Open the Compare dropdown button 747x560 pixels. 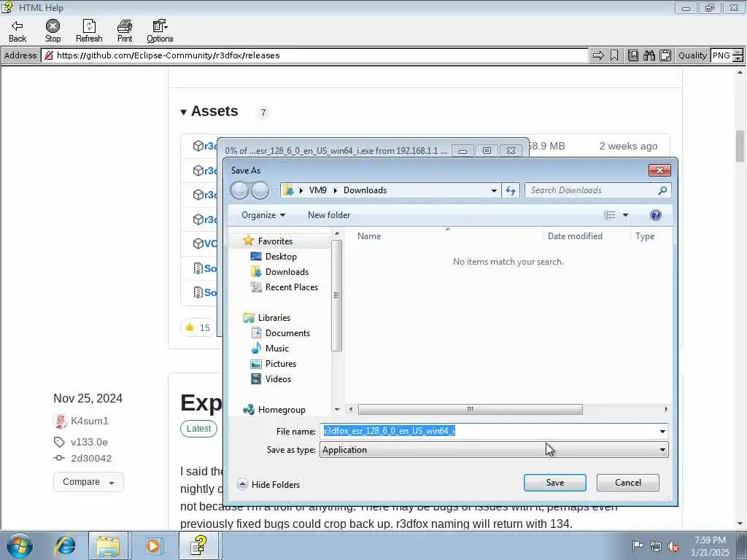pos(88,482)
